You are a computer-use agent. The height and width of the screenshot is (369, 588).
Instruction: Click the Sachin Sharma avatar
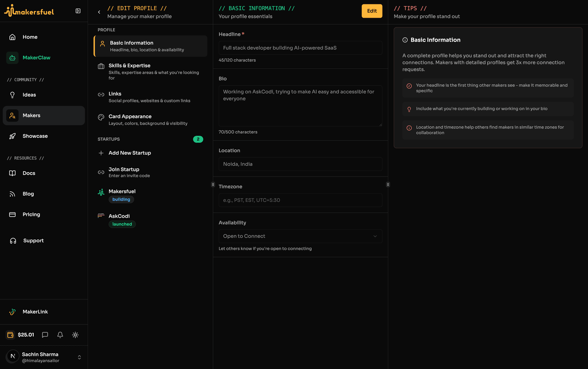pyautogui.click(x=13, y=356)
